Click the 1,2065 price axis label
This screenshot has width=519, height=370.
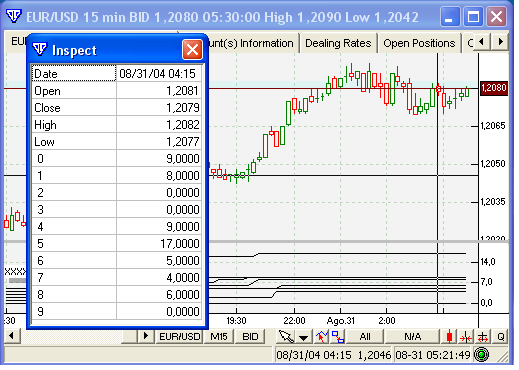pos(493,126)
